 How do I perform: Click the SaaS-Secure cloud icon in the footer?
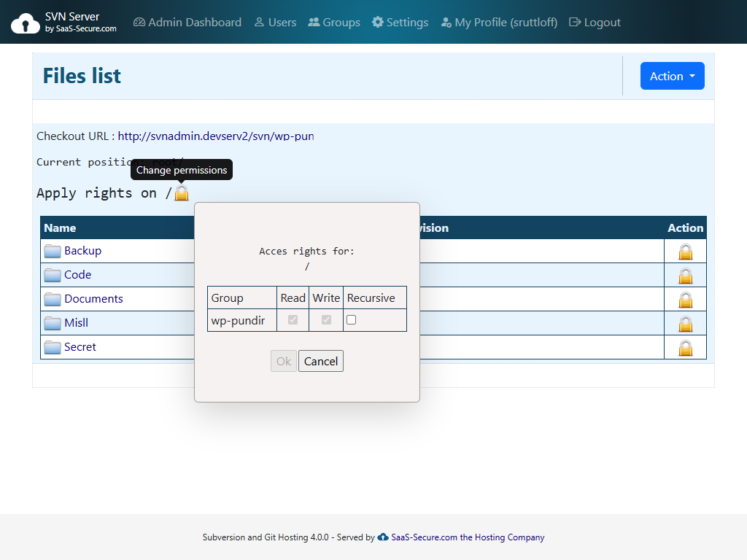pos(382,537)
